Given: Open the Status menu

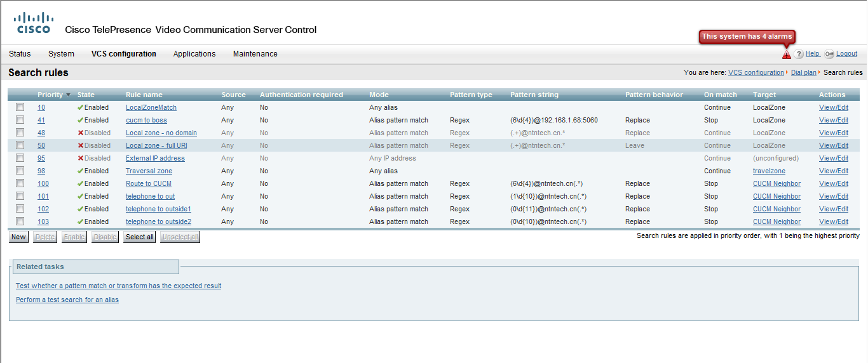Looking at the screenshot, I should pyautogui.click(x=20, y=54).
